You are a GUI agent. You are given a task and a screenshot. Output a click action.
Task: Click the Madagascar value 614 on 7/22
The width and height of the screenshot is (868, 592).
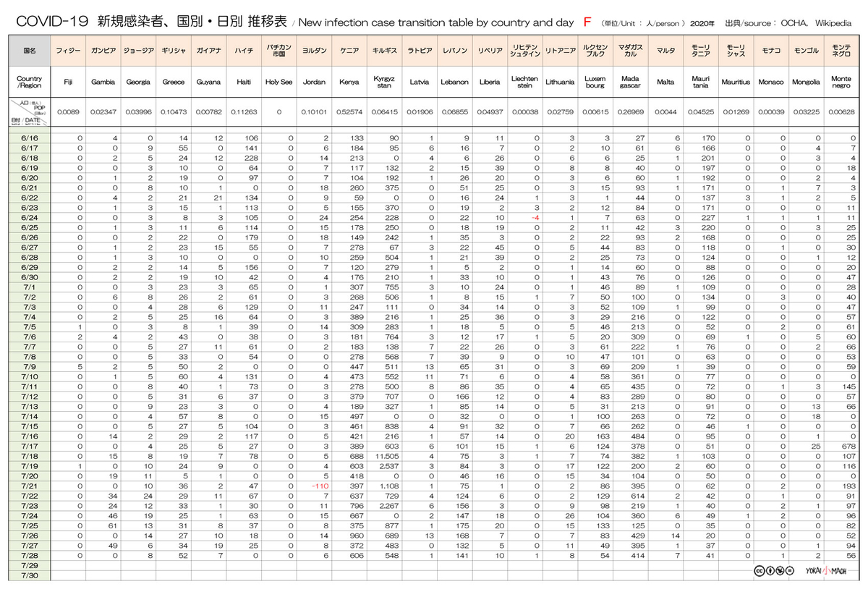[637, 495]
